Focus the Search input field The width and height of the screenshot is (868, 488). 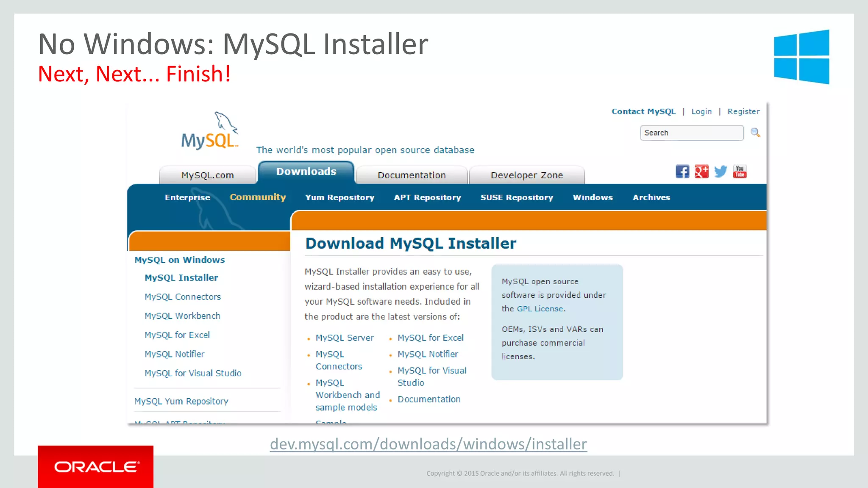point(692,133)
